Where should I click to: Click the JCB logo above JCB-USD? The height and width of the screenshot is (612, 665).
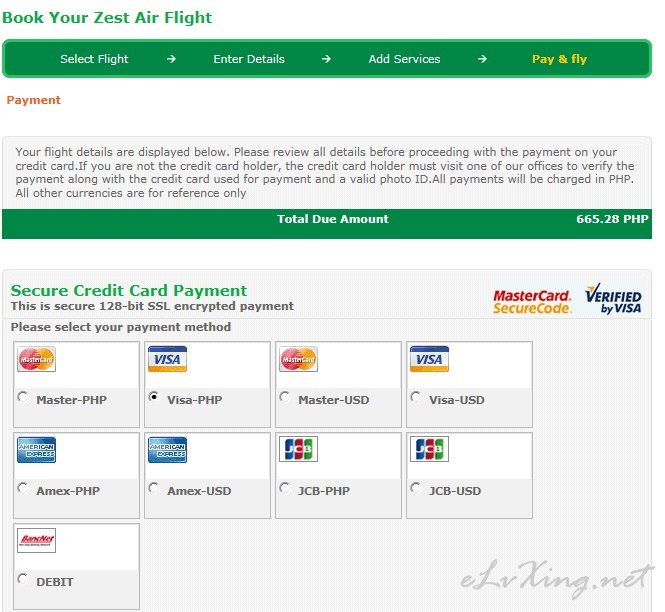430,449
